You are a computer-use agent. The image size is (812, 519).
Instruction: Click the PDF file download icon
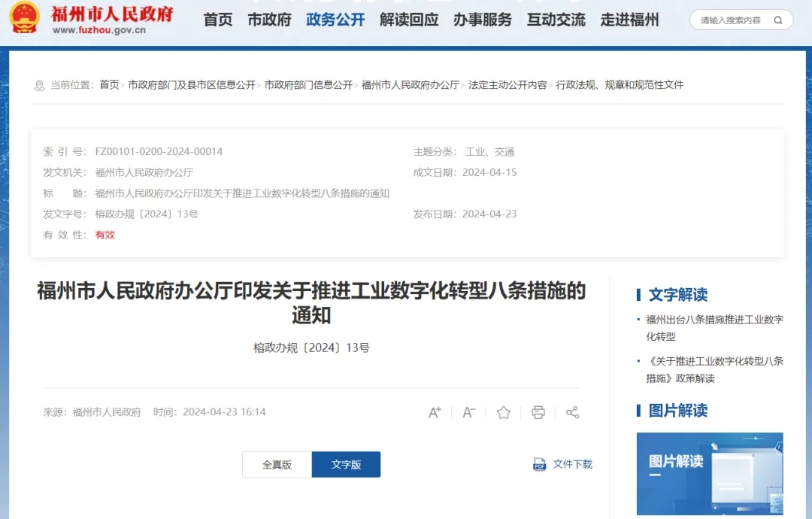pos(540,464)
